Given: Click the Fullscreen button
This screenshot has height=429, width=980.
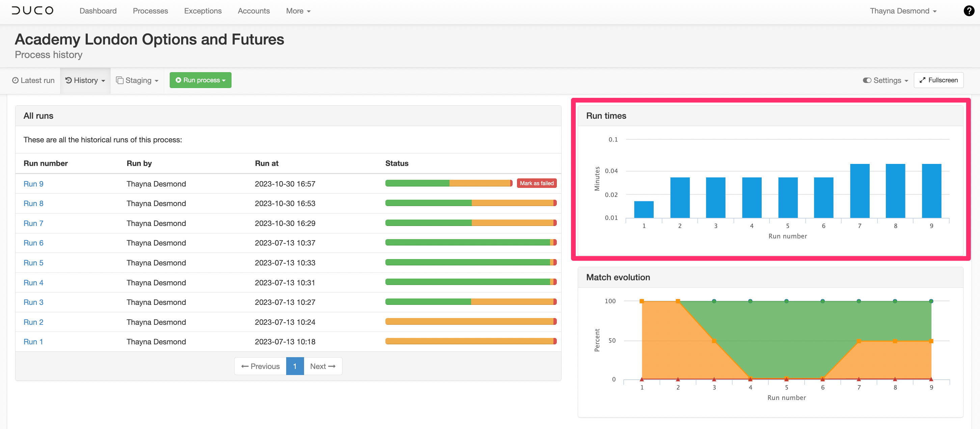Looking at the screenshot, I should [x=938, y=80].
